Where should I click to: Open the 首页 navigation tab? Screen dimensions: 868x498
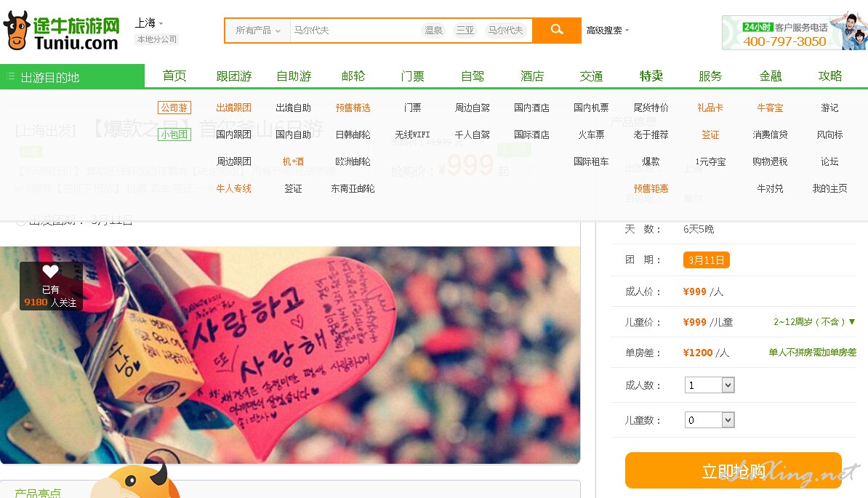point(174,76)
